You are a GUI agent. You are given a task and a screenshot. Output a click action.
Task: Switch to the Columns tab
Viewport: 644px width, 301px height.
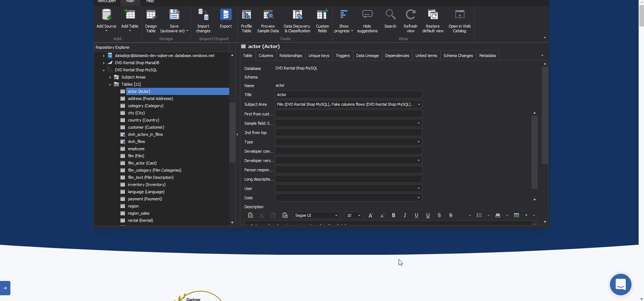coord(266,56)
